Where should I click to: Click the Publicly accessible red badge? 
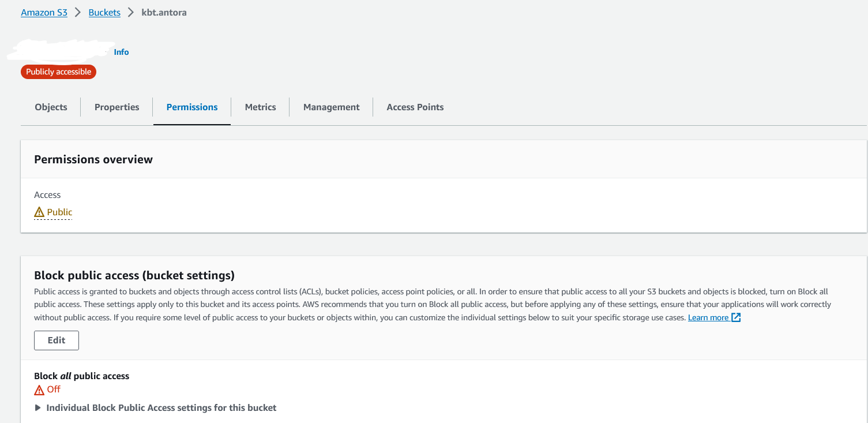pyautogui.click(x=58, y=72)
